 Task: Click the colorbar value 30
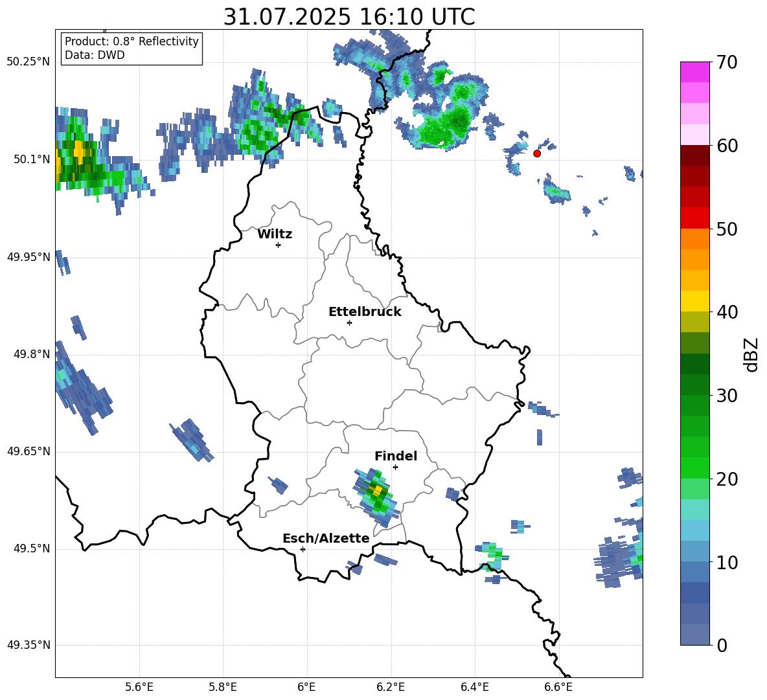[727, 396]
